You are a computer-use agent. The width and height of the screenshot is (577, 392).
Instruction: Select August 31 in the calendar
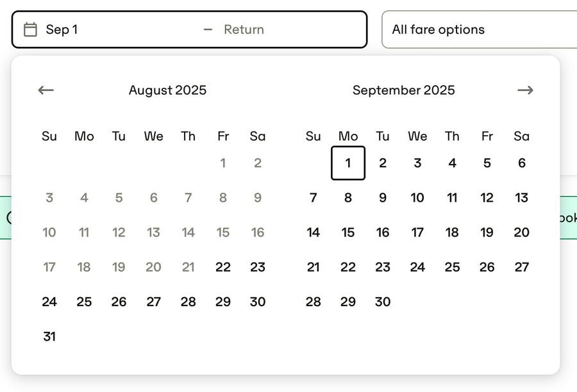point(49,336)
